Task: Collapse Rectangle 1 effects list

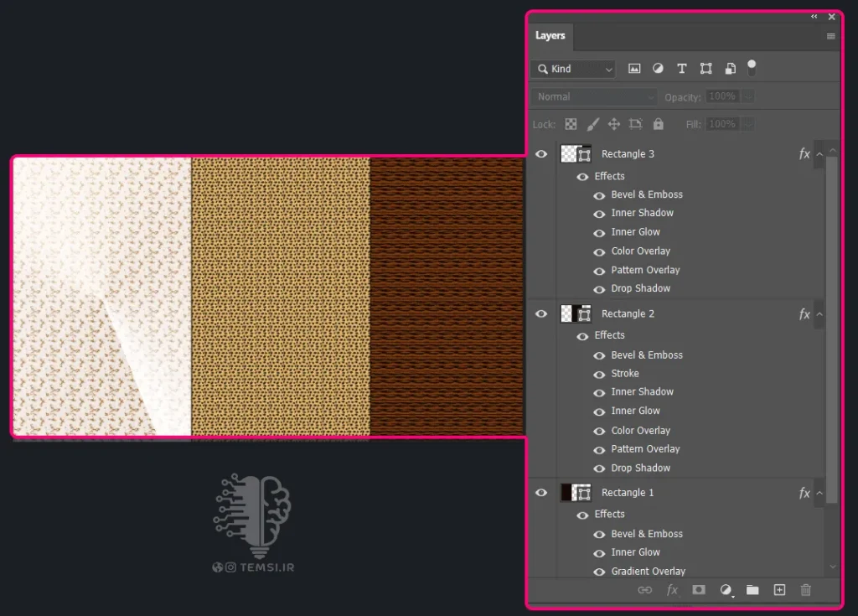Action: pos(819,493)
